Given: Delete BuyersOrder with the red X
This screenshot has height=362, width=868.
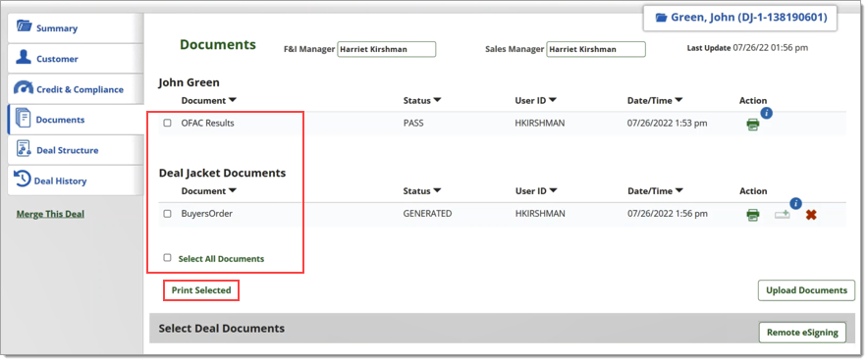Looking at the screenshot, I should tap(811, 215).
